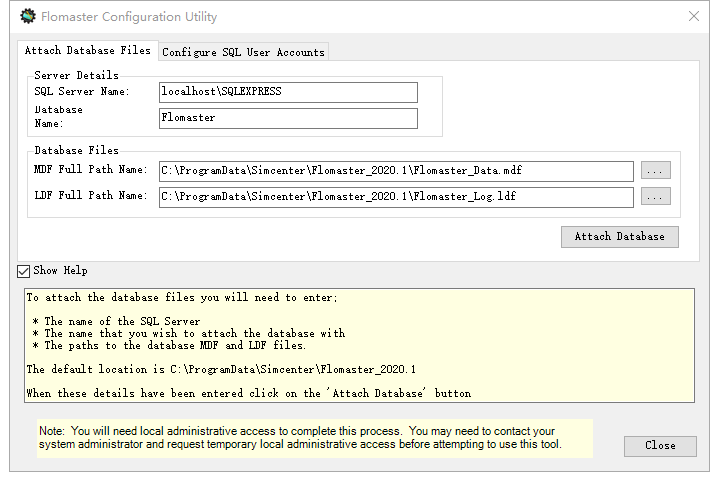
Task: Click the LDF Full Path Name field
Action: click(x=396, y=197)
